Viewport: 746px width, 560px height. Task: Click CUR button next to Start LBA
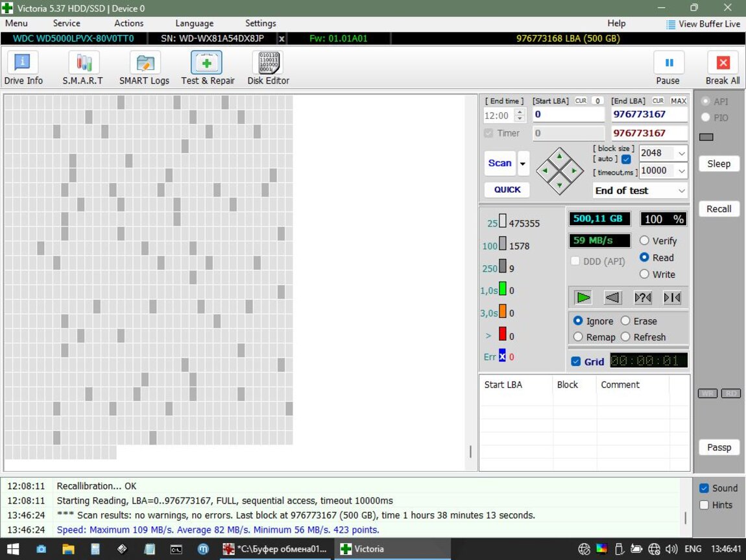tap(581, 101)
